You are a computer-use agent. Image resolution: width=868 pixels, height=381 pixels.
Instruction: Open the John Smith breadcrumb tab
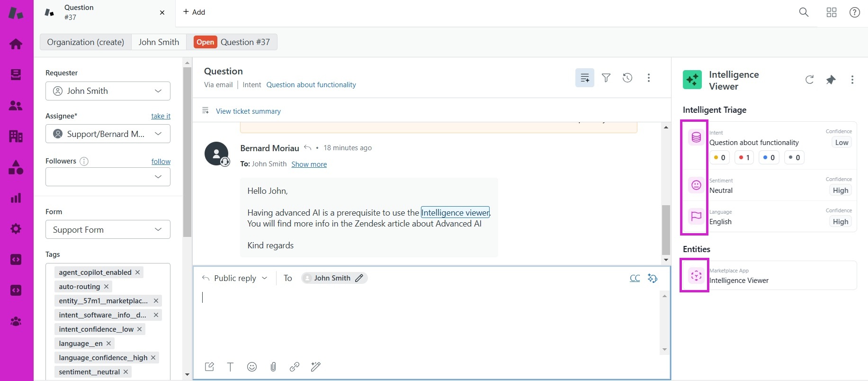[x=159, y=42]
